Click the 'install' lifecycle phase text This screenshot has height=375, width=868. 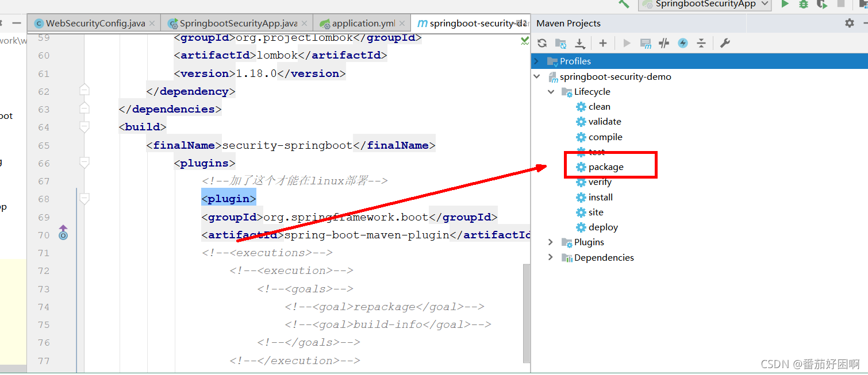(601, 197)
